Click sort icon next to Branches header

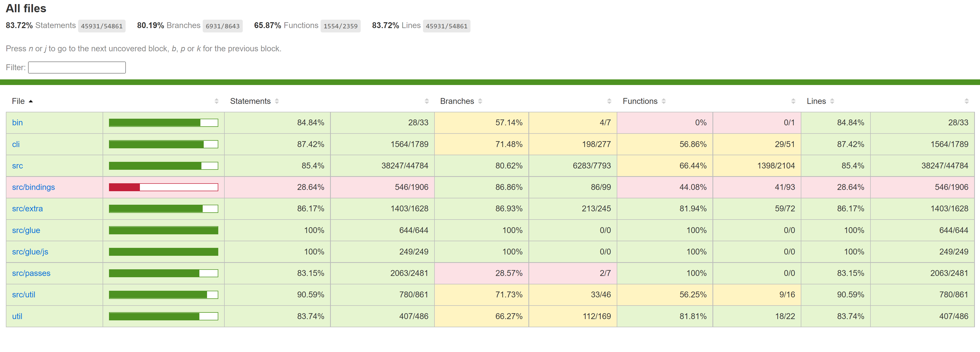pos(480,101)
